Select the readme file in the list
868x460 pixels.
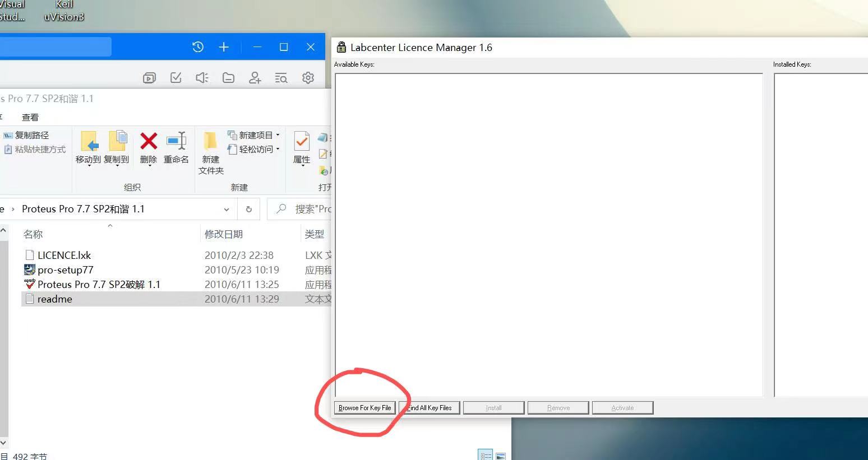click(x=54, y=299)
